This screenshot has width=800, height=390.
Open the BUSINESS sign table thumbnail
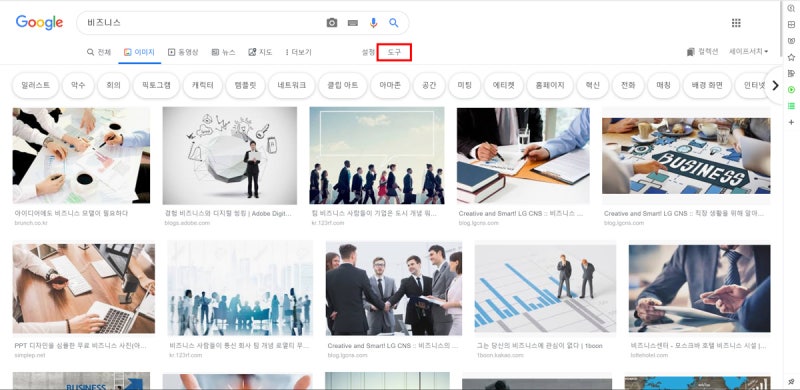coord(686,155)
